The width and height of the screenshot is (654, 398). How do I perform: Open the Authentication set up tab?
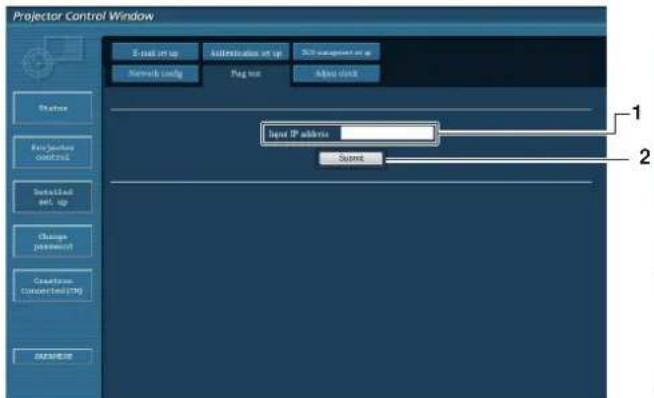point(246,53)
